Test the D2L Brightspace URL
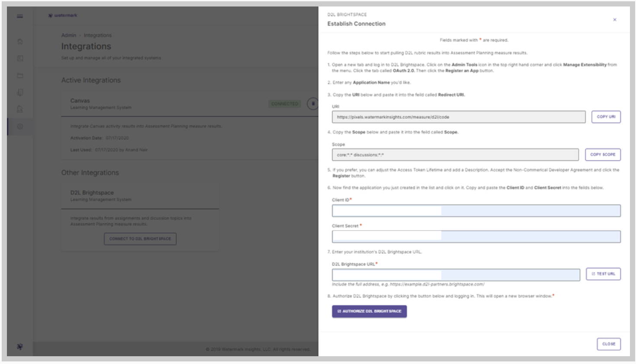 coord(602,273)
